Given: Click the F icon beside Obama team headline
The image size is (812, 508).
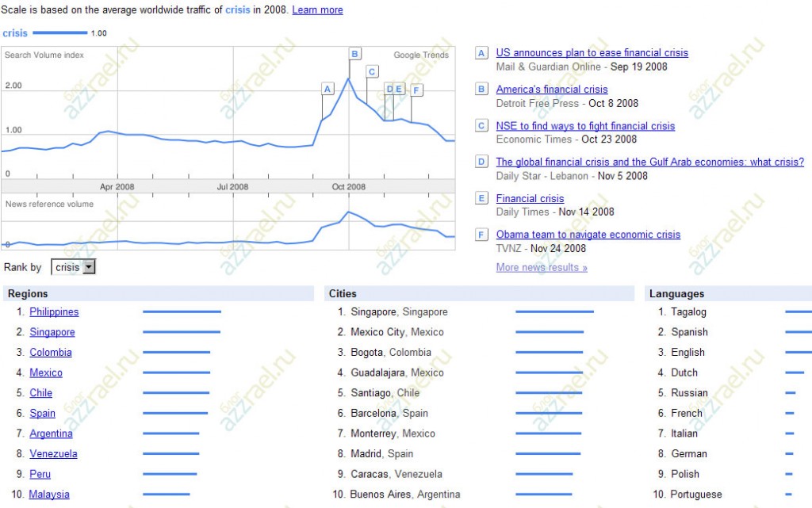Looking at the screenshot, I should coord(481,235).
